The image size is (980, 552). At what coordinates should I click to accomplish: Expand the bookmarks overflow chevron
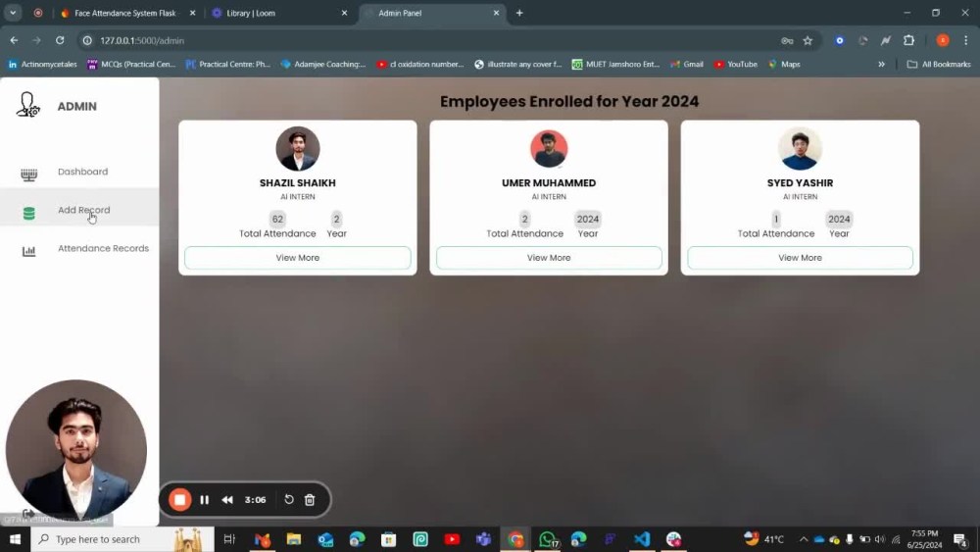click(881, 65)
